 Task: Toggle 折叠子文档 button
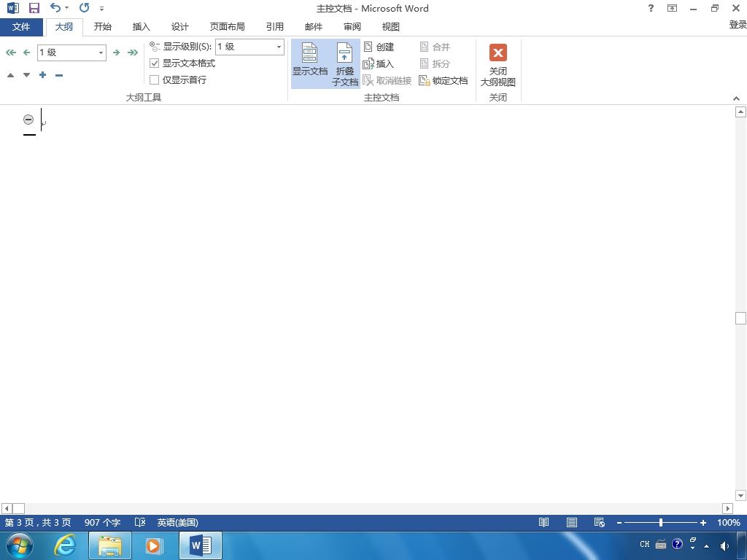pyautogui.click(x=345, y=64)
